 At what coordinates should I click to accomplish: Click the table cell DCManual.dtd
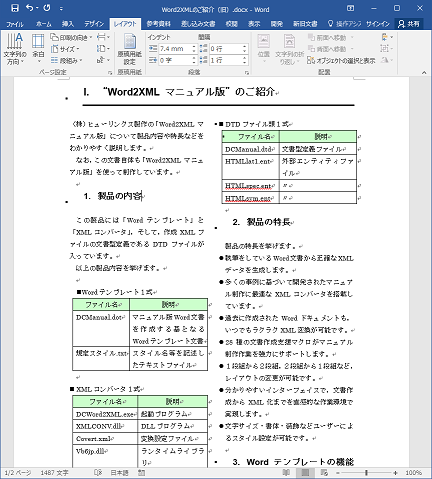coord(250,149)
